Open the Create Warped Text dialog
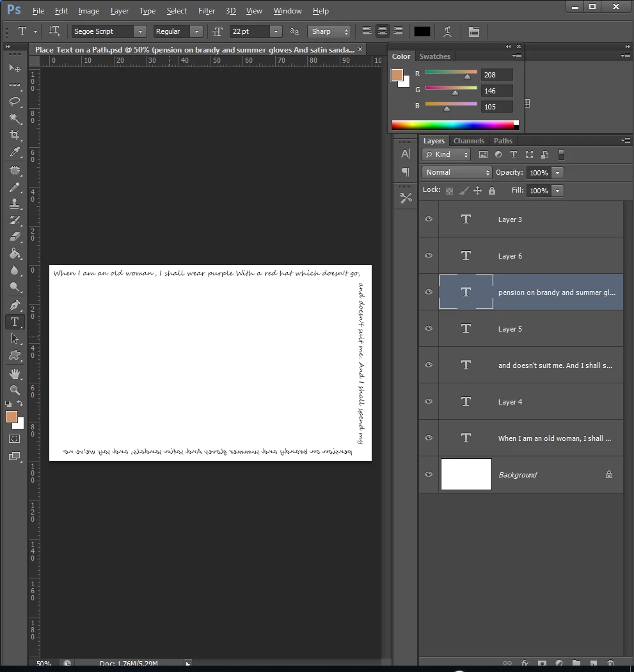 (447, 31)
